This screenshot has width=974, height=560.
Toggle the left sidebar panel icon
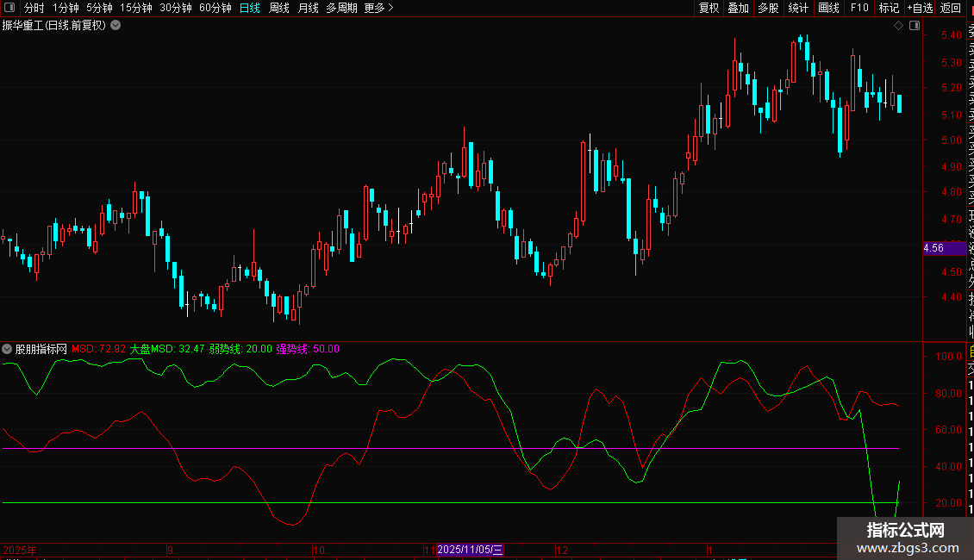click(9, 8)
